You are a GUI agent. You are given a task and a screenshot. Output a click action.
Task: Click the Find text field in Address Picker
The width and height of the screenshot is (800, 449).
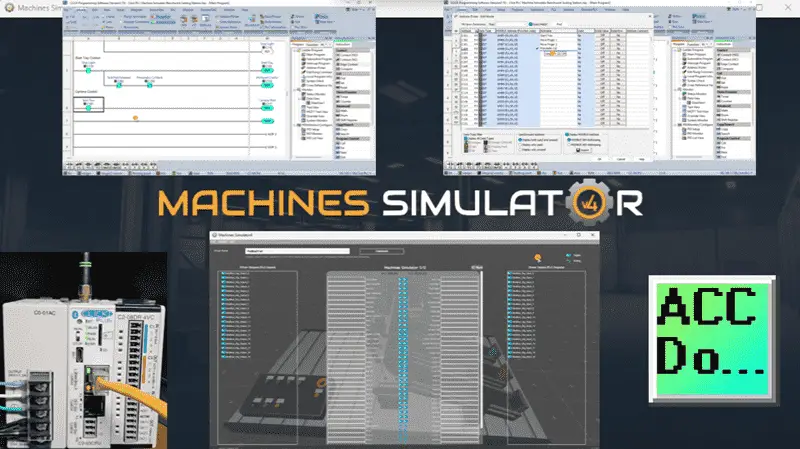[511, 24]
